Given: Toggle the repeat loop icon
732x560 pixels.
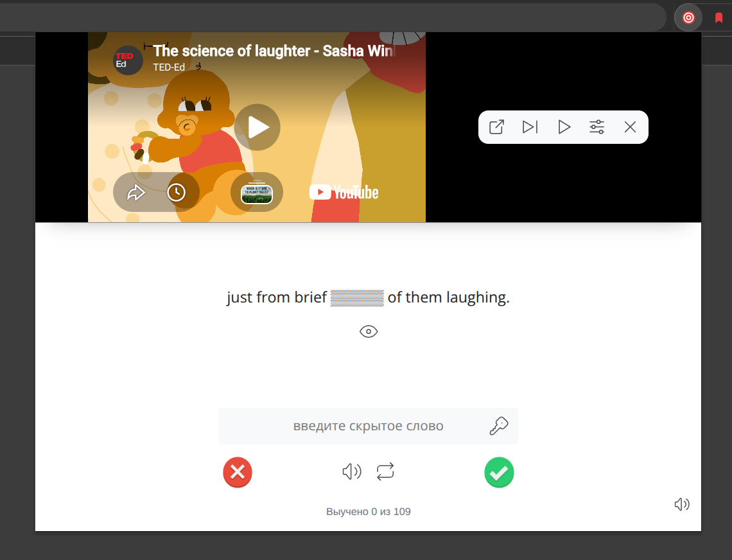Looking at the screenshot, I should coord(385,473).
